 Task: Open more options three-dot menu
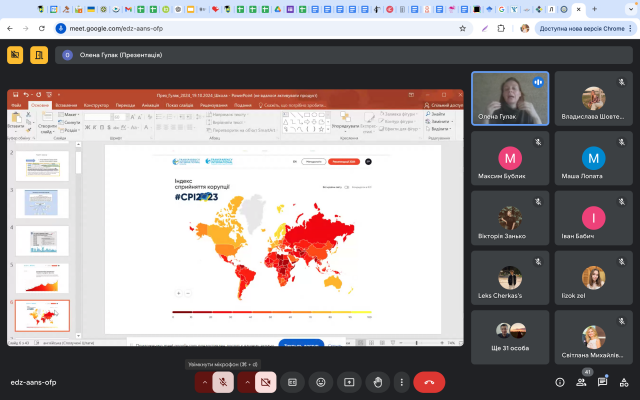(401, 381)
